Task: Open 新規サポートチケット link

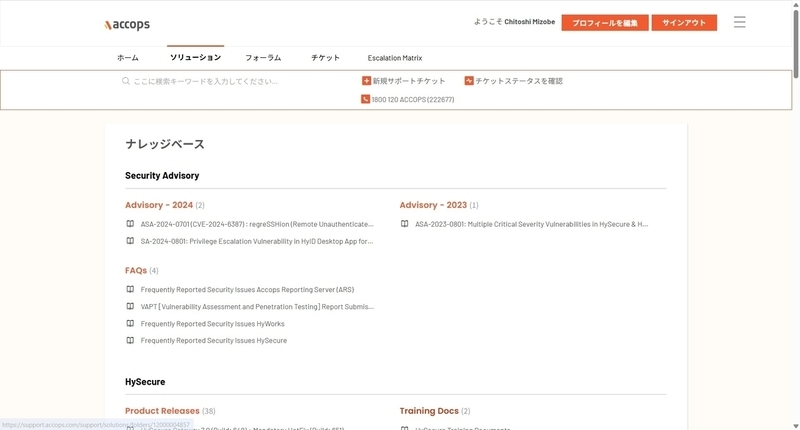Action: click(x=409, y=81)
